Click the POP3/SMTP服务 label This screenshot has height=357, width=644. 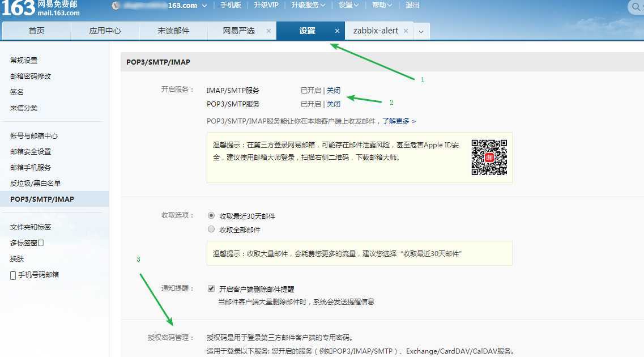coord(233,104)
